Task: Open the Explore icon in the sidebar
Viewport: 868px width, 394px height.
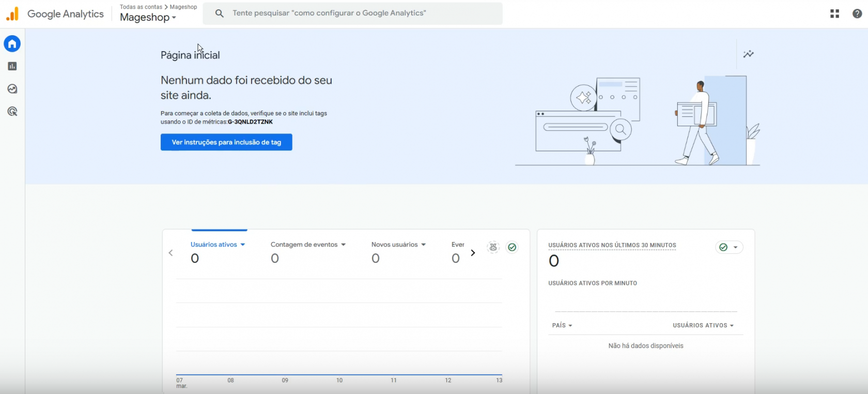Action: click(x=12, y=89)
